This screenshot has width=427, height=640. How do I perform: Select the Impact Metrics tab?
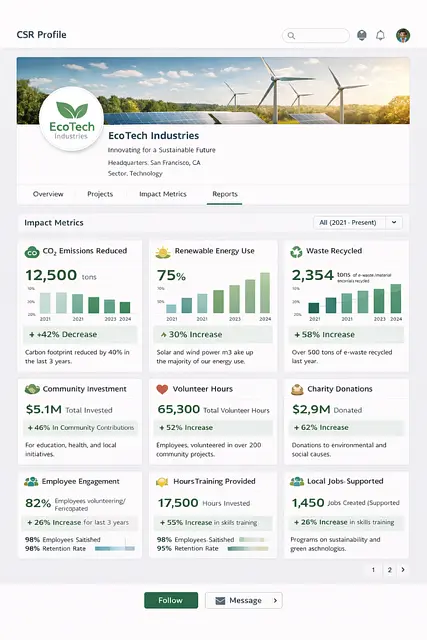(163, 194)
